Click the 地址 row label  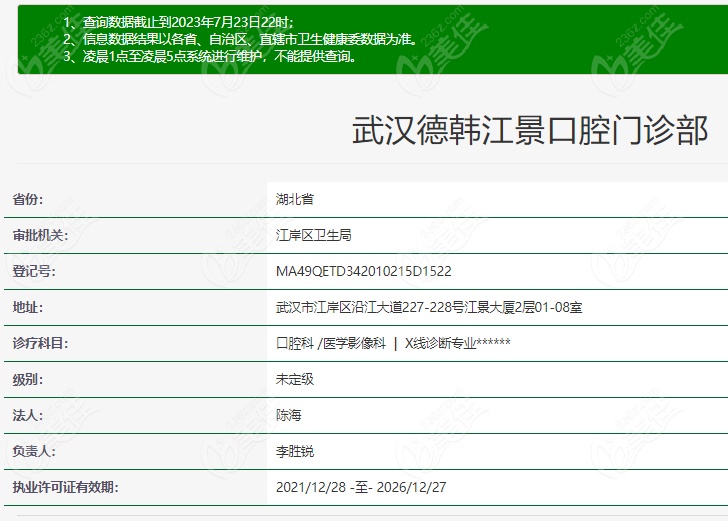point(27,307)
